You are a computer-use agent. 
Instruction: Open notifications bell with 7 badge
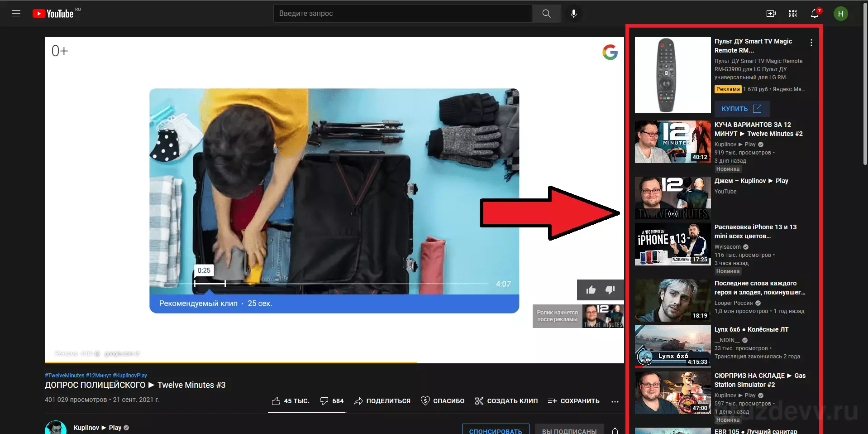coord(815,14)
